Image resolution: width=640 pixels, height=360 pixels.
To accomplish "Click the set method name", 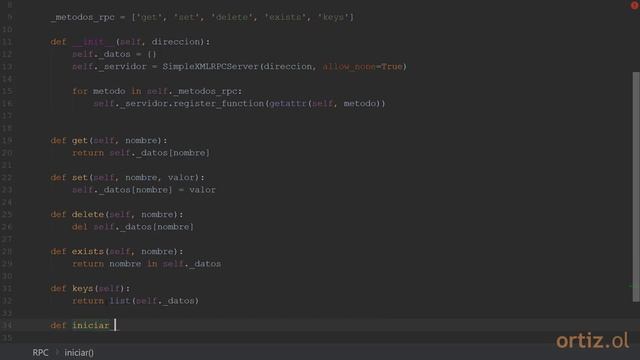I will tap(80, 178).
